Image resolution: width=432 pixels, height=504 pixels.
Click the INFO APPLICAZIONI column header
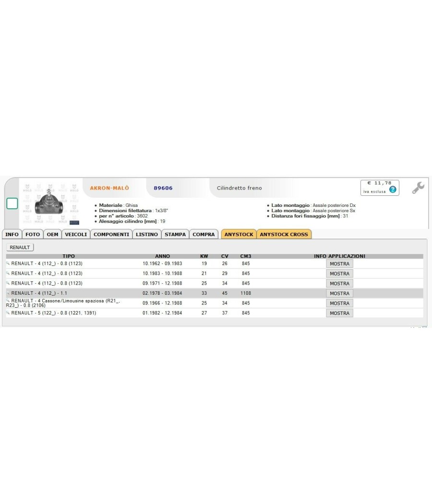point(339,256)
